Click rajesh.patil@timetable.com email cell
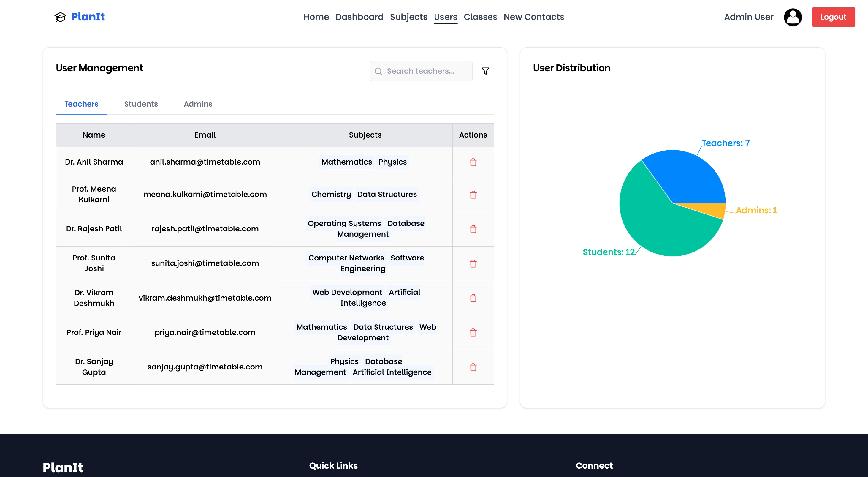Image resolution: width=868 pixels, height=477 pixels. point(205,229)
